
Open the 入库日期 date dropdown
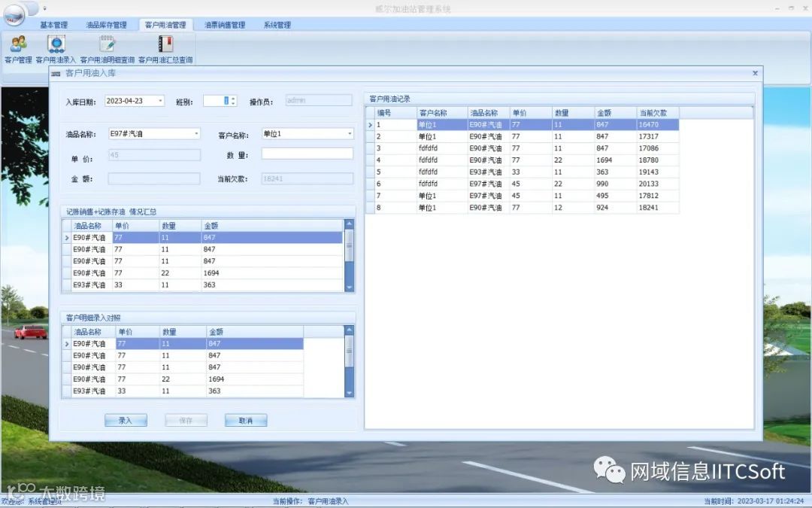click(161, 101)
